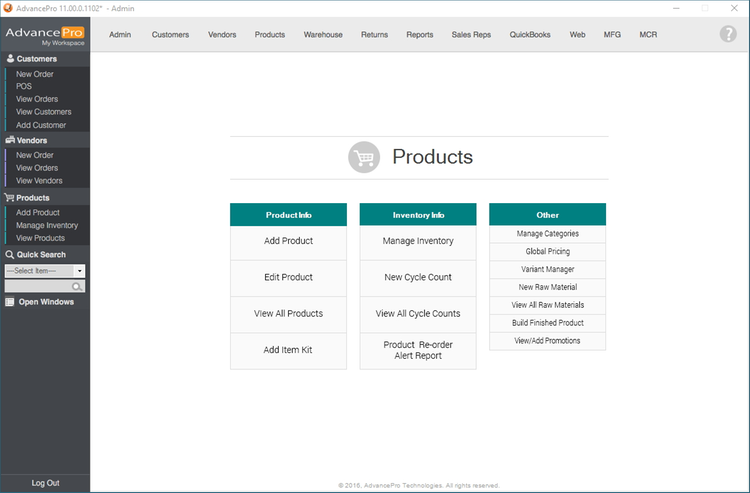750x493 pixels.
Task: Click the AdvancePro app icon in title bar
Action: point(7,8)
